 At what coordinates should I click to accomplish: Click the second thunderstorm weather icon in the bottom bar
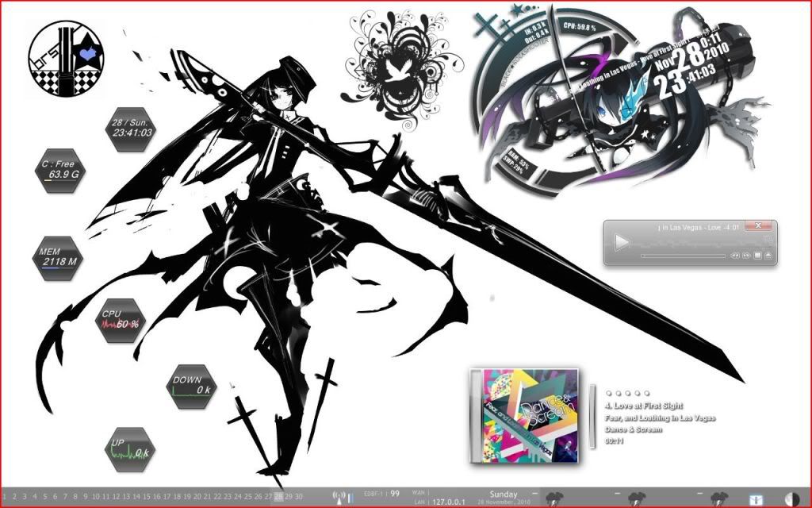click(637, 498)
